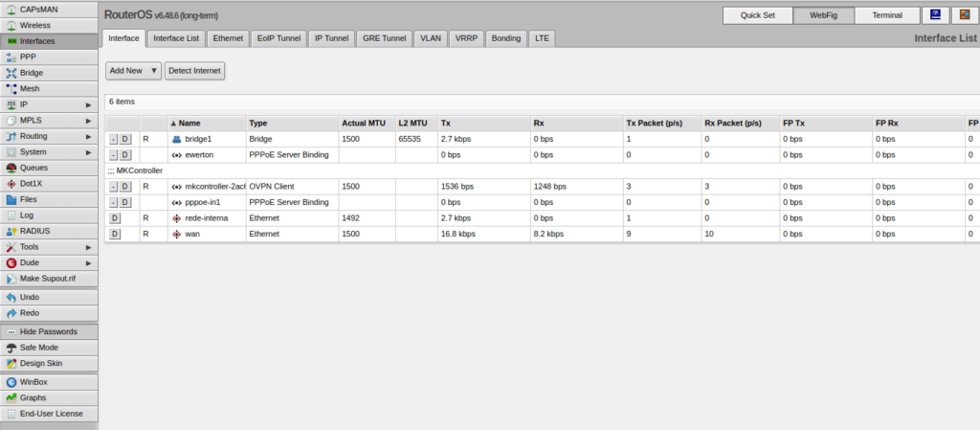Open the Wireless sidebar entry
The width and height of the screenshot is (980, 430).
point(49,26)
